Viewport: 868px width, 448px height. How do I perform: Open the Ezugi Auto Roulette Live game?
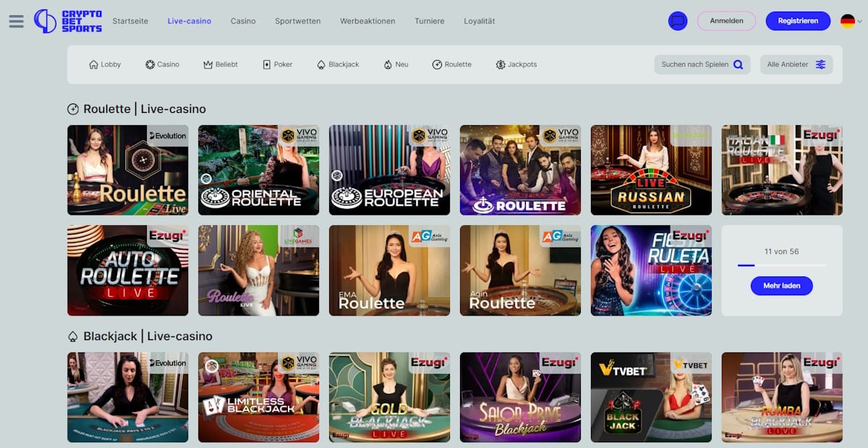click(128, 271)
